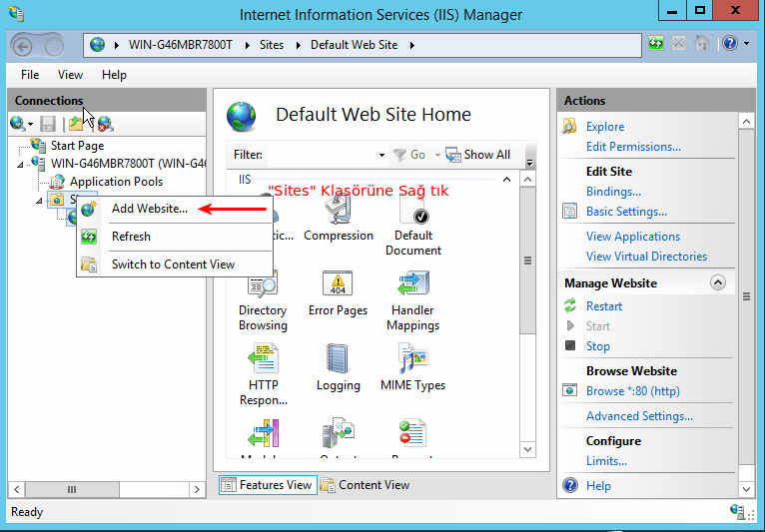Choose Switch to Content View
This screenshot has width=765, height=532.
point(175,265)
